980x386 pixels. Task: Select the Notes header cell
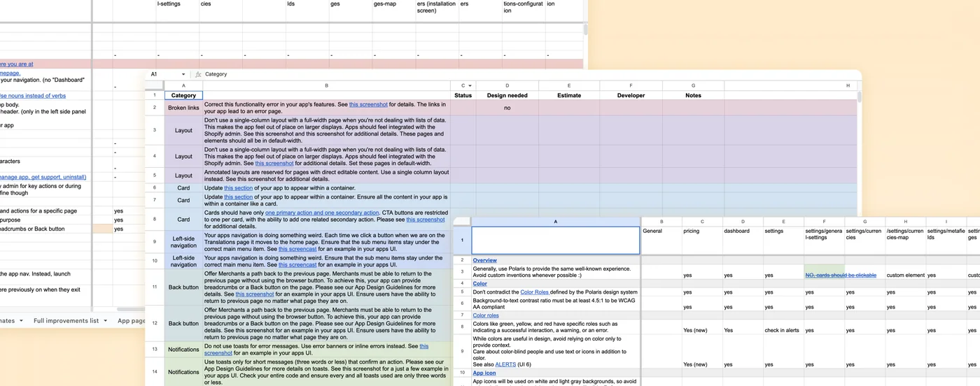pyautogui.click(x=693, y=95)
